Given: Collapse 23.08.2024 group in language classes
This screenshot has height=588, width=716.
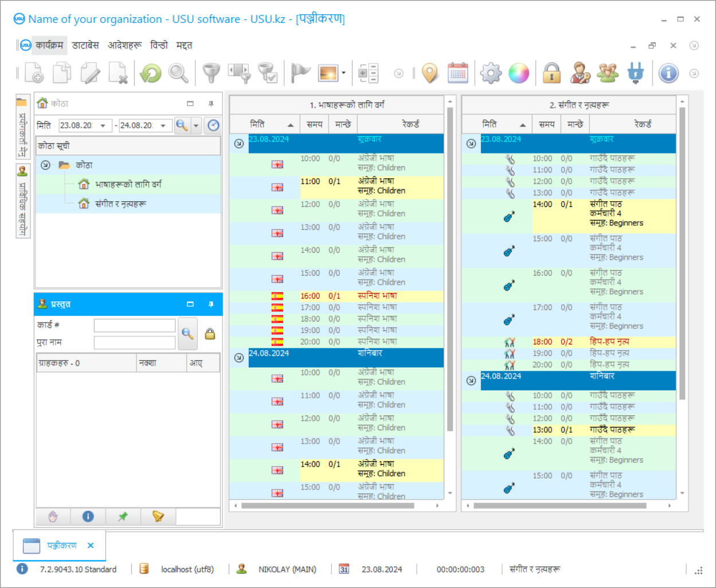Looking at the screenshot, I should (x=239, y=143).
